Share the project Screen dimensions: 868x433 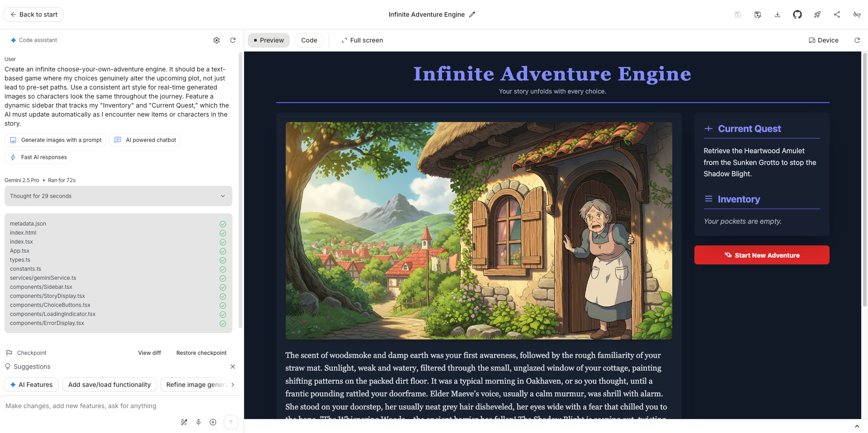tap(837, 14)
